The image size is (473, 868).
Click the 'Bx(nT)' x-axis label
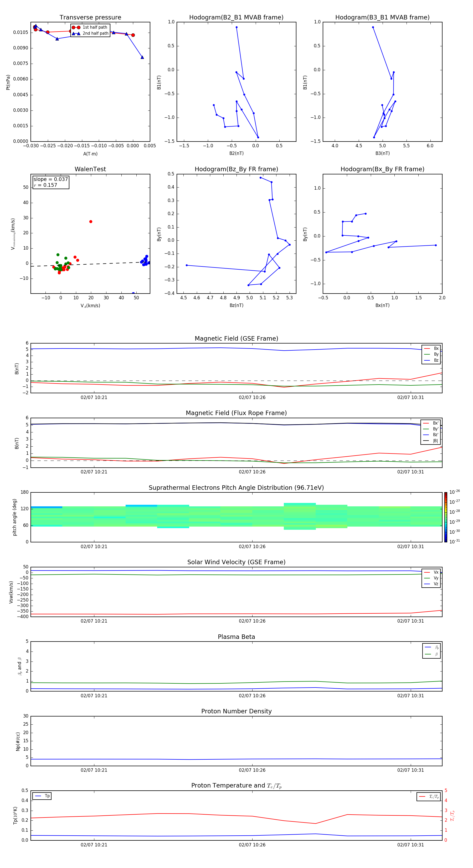[x=382, y=305]
